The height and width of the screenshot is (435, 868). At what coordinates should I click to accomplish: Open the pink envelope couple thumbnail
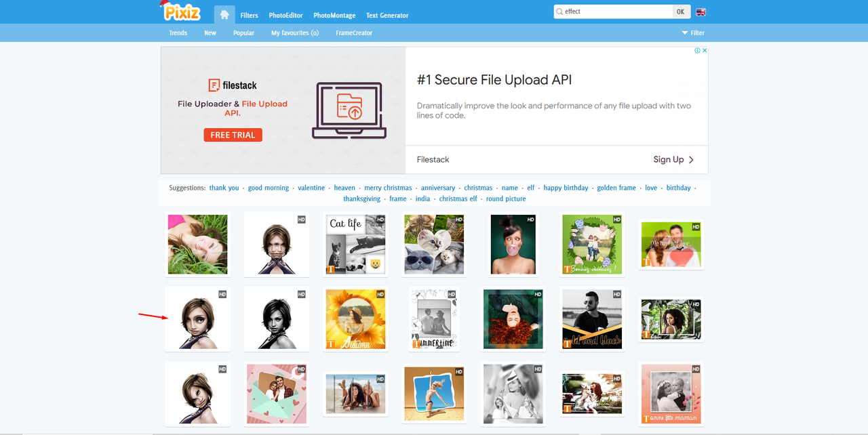click(x=277, y=394)
